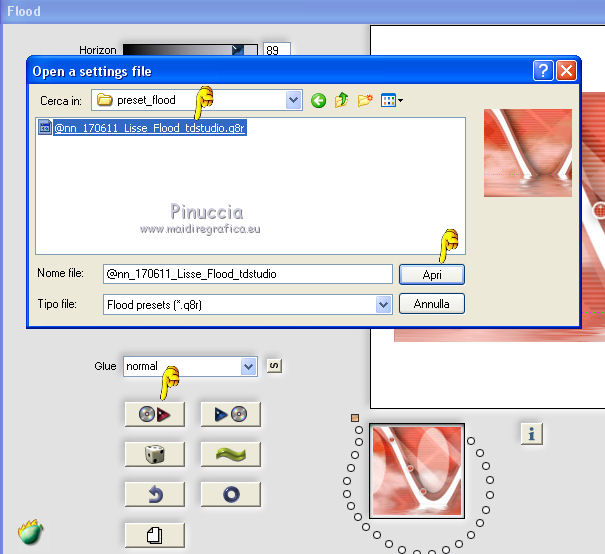Click the green wave button
605x554 pixels.
pyautogui.click(x=230, y=454)
